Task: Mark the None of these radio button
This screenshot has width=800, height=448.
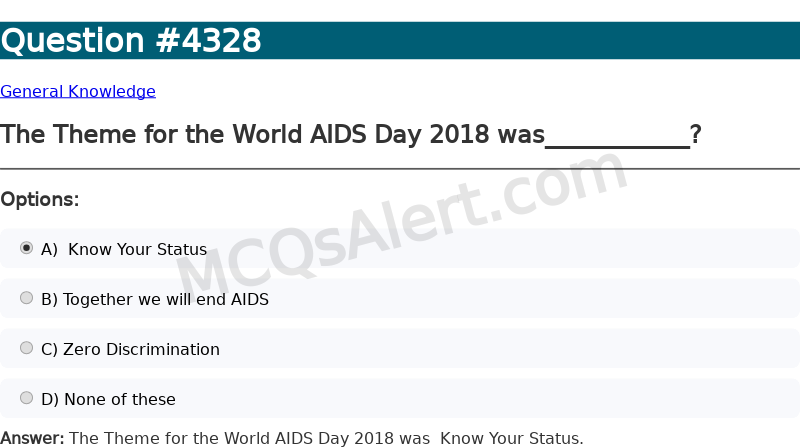Action: pyautogui.click(x=26, y=398)
